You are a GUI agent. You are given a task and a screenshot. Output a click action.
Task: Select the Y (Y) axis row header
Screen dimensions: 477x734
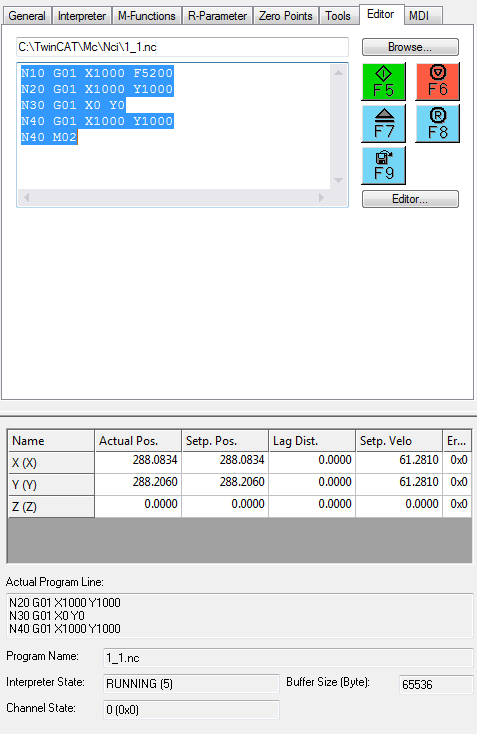click(x=51, y=484)
